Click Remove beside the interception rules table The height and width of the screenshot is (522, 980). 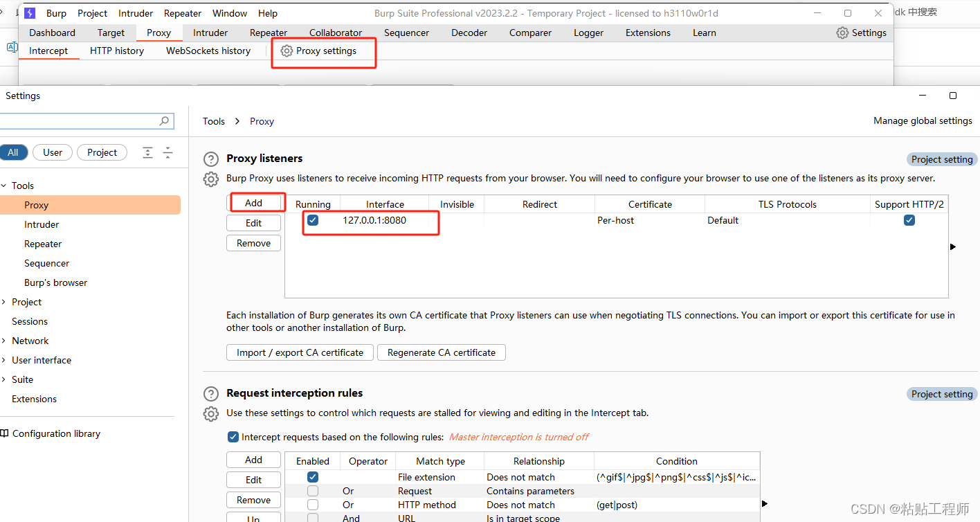coord(254,500)
